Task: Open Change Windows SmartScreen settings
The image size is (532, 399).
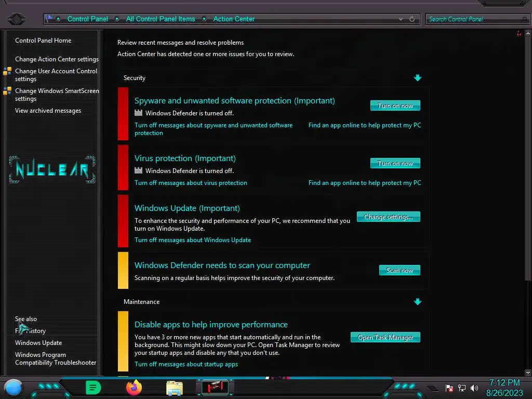Action: pyautogui.click(x=57, y=95)
